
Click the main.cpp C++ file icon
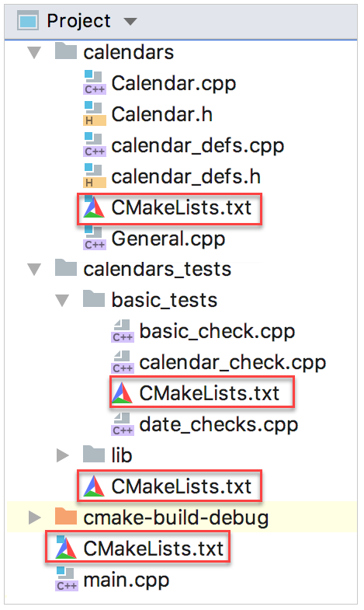pyautogui.click(x=67, y=580)
